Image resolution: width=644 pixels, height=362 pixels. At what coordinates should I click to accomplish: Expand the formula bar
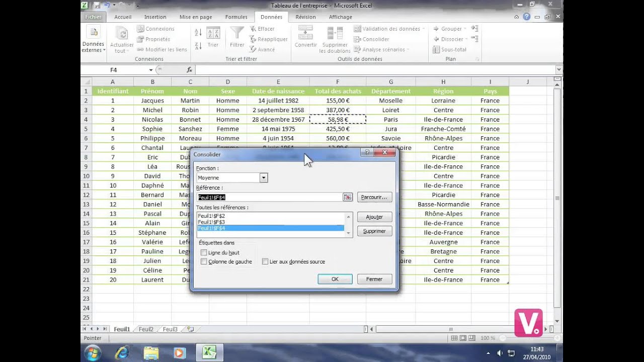coord(558,70)
